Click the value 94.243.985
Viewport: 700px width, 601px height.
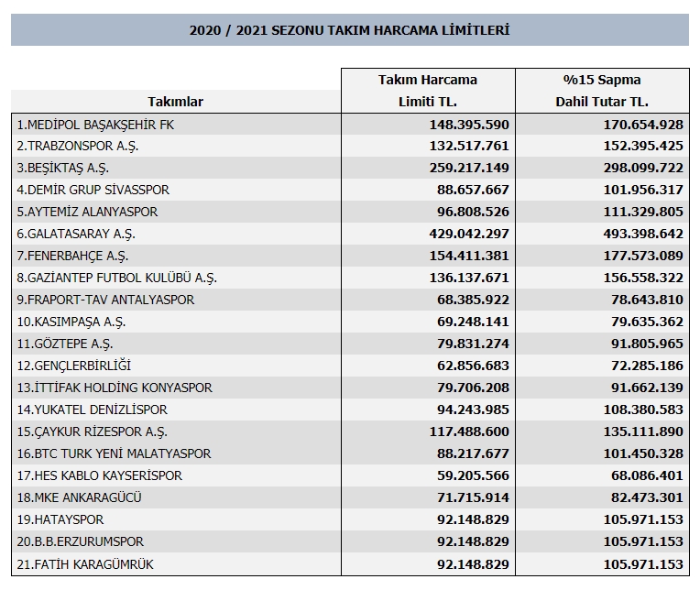[x=473, y=410]
